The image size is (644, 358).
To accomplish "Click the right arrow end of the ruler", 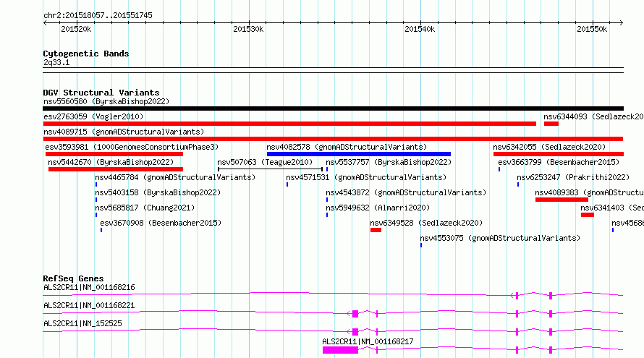I will [x=622, y=22].
